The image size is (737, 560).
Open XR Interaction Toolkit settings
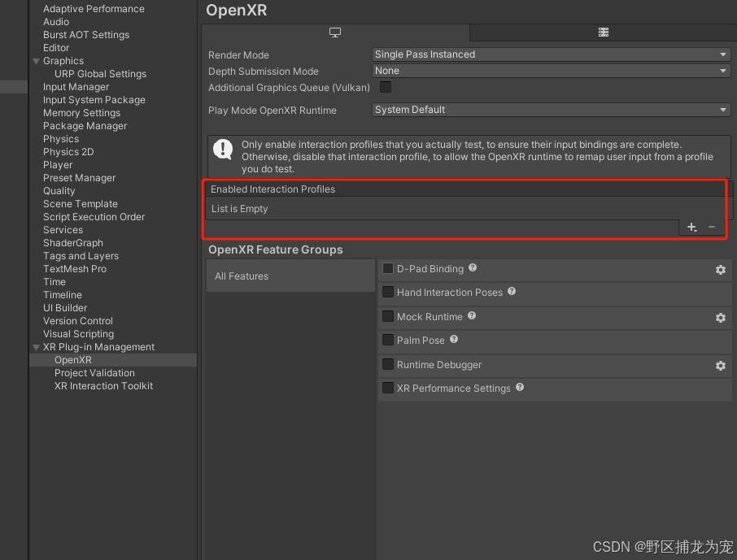(103, 386)
